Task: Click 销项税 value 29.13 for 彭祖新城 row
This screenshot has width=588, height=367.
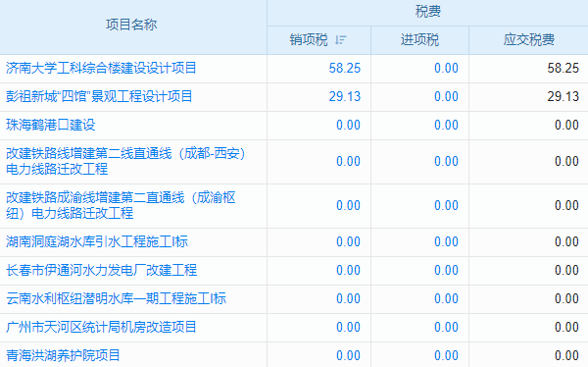Action: 345,97
